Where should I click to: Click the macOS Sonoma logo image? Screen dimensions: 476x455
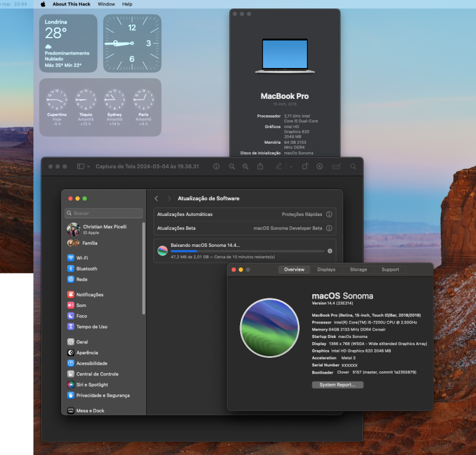pos(270,328)
